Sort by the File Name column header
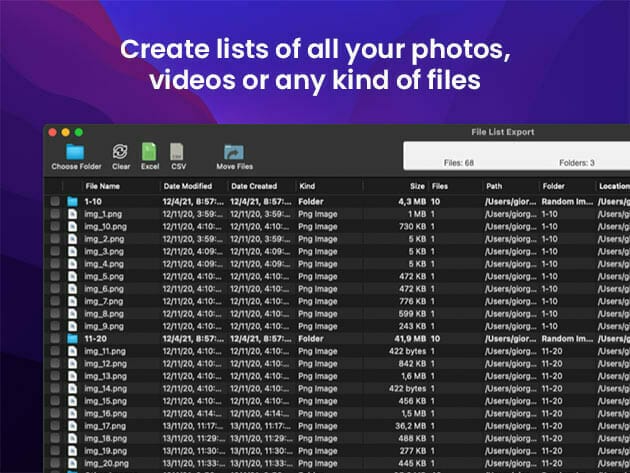Image resolution: width=630 pixels, height=473 pixels. [x=102, y=186]
